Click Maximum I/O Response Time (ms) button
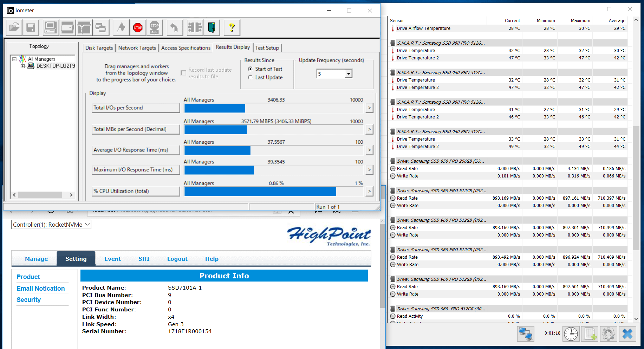 pos(136,170)
